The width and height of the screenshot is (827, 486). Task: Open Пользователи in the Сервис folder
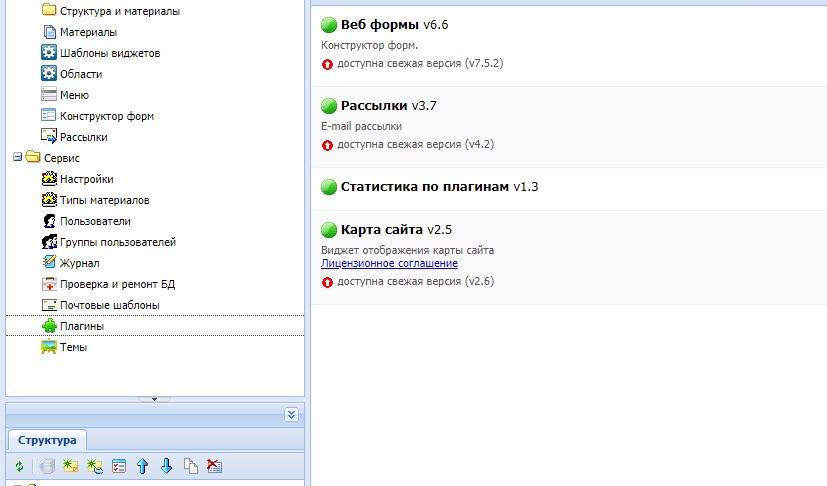94,221
